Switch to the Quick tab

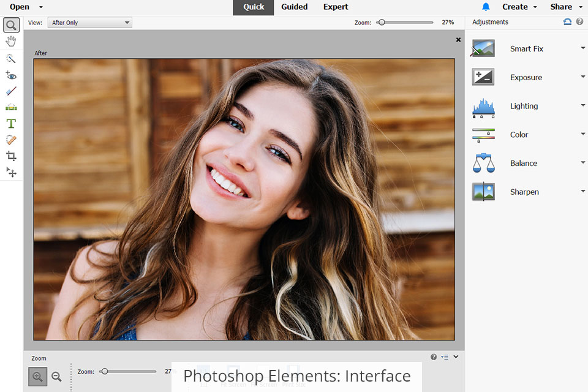click(x=254, y=7)
